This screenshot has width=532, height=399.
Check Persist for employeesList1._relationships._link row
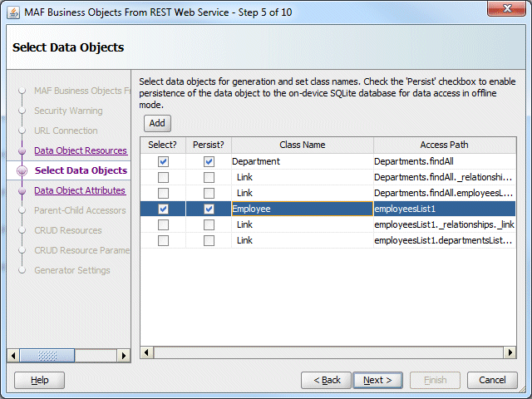click(x=209, y=224)
